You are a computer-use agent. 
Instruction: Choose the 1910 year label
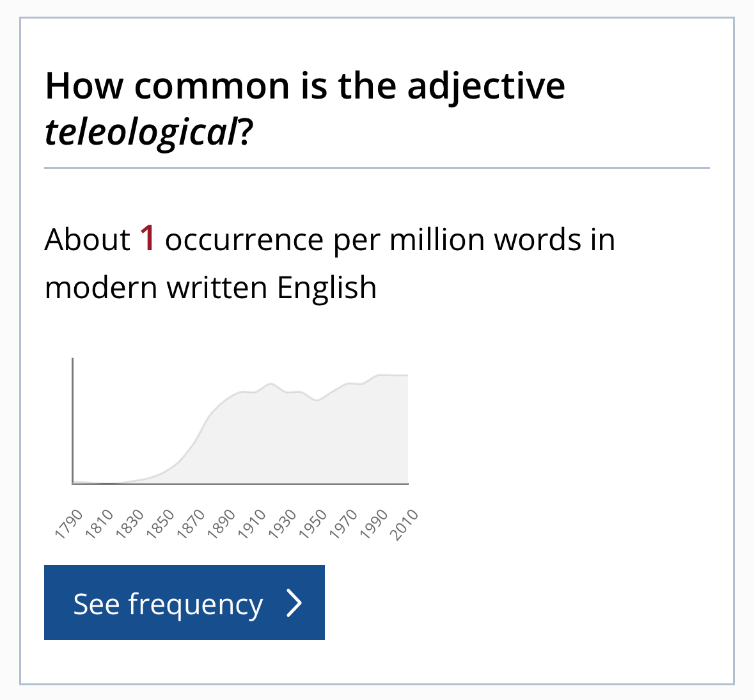tap(252, 524)
